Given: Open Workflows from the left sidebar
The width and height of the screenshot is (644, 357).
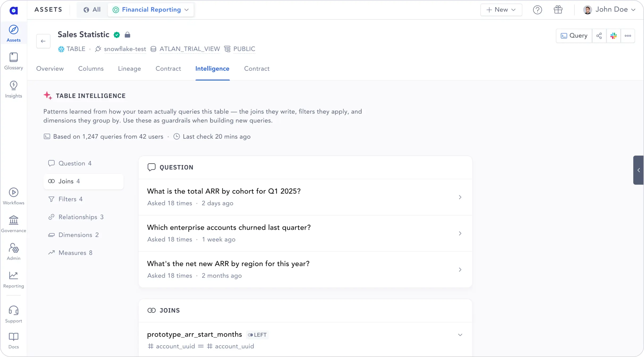Looking at the screenshot, I should (x=14, y=196).
